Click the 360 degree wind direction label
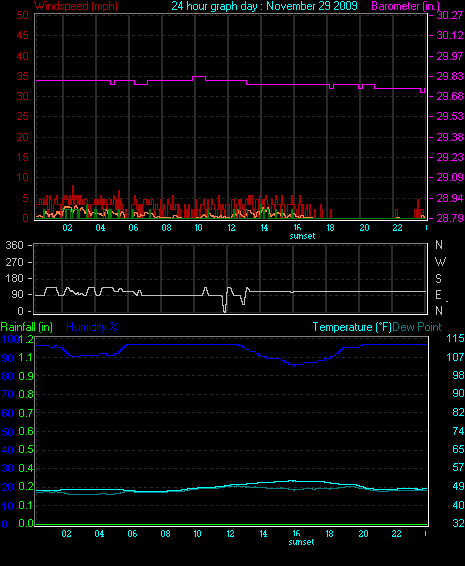 point(14,245)
